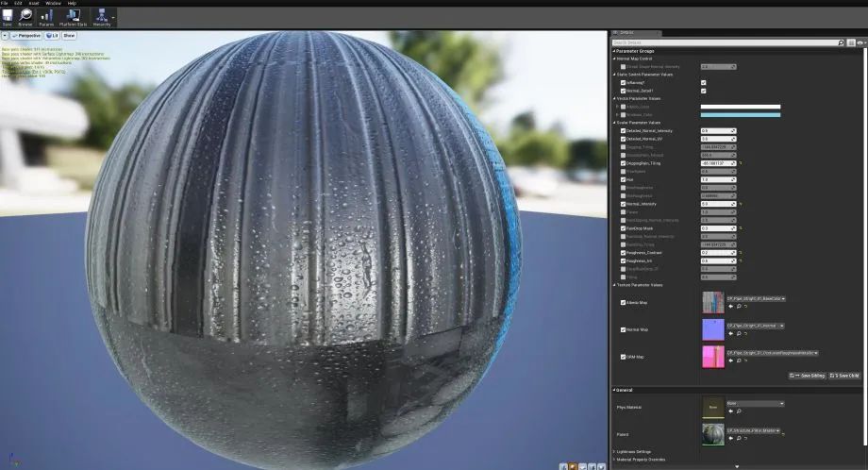The width and height of the screenshot is (868, 470).
Task: Click the Browse toolbar icon
Action: (x=25, y=17)
